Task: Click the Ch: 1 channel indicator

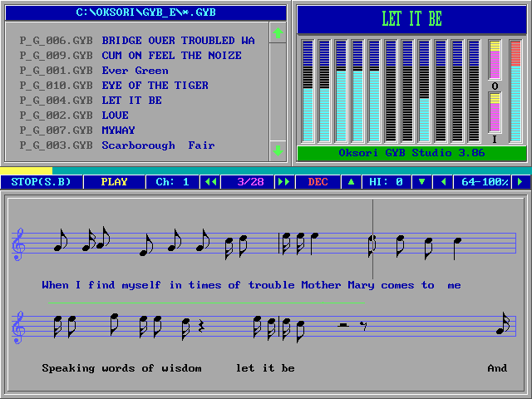Action: click(x=172, y=182)
